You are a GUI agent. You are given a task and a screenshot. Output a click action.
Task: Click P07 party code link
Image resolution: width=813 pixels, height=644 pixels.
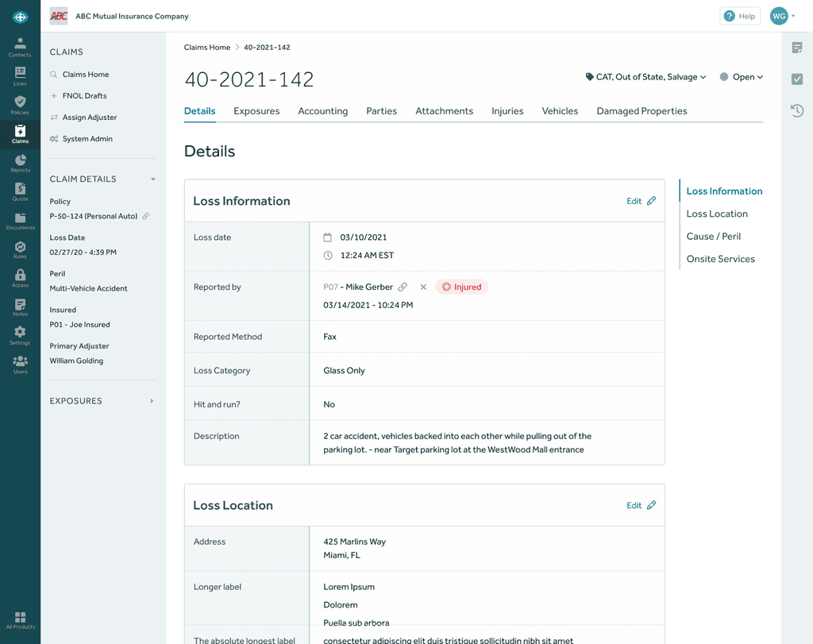coord(330,287)
